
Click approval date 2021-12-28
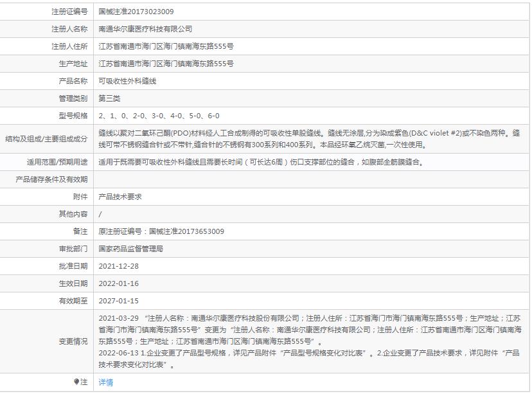pyautogui.click(x=119, y=266)
